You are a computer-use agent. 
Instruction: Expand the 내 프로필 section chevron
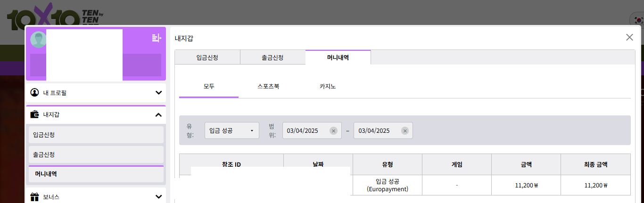coord(158,93)
